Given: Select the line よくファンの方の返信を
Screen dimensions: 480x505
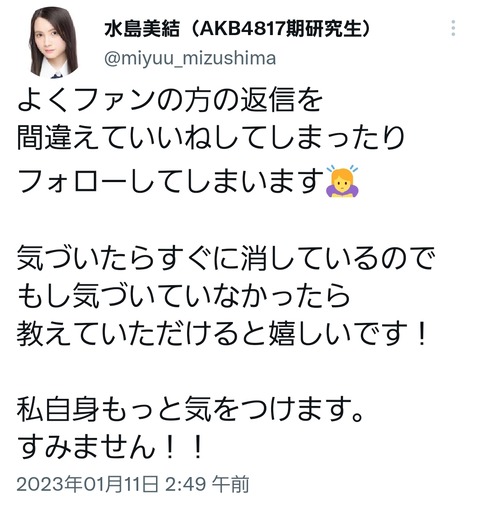Looking at the screenshot, I should pos(170,99).
